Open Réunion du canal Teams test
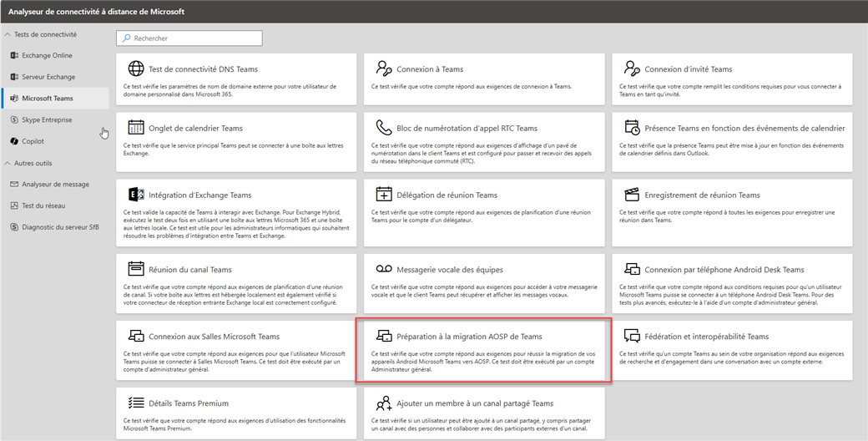This screenshot has width=868, height=441. (236, 283)
